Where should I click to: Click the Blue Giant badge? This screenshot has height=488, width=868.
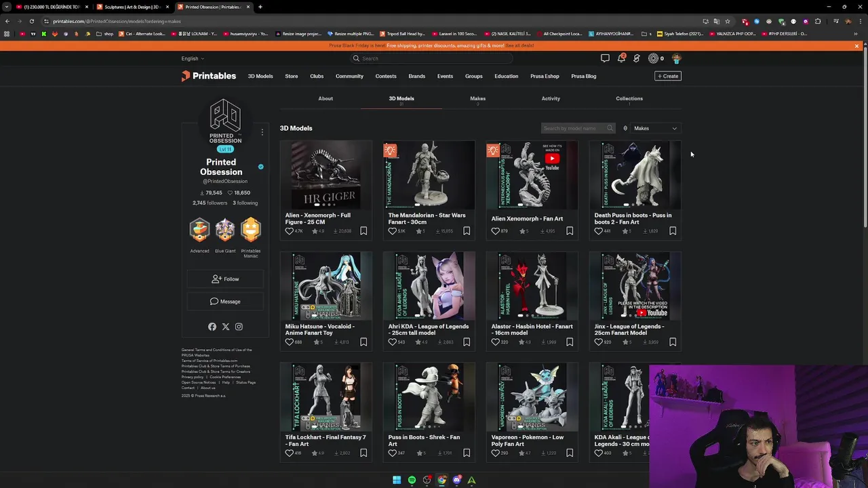pos(225,230)
